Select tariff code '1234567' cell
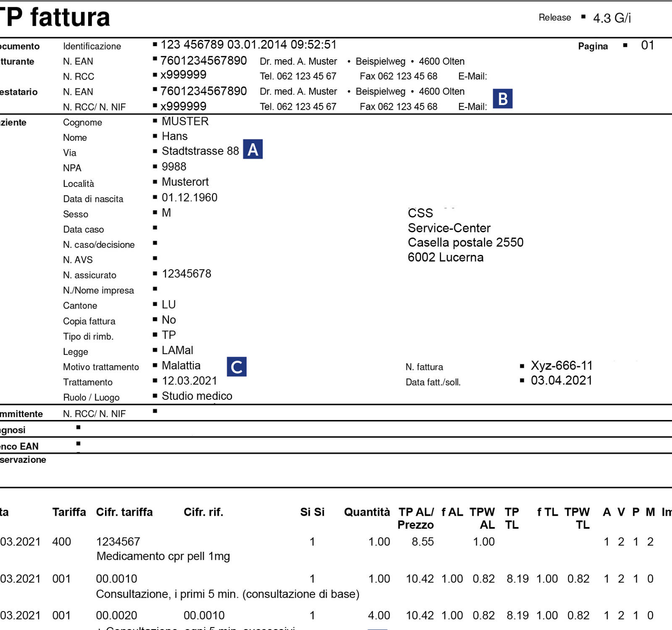 [x=118, y=542]
